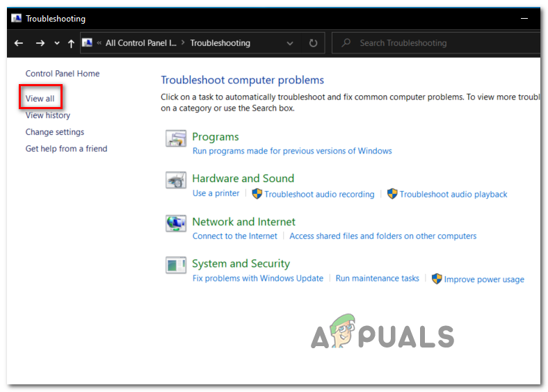
Task: Run programs made for previous versions of Windows
Action: [x=292, y=151]
